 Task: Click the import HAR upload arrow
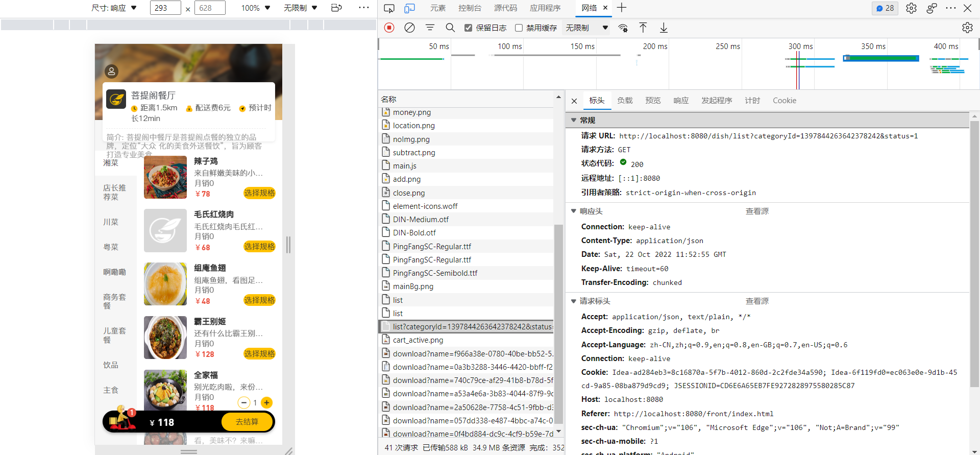[x=643, y=28]
